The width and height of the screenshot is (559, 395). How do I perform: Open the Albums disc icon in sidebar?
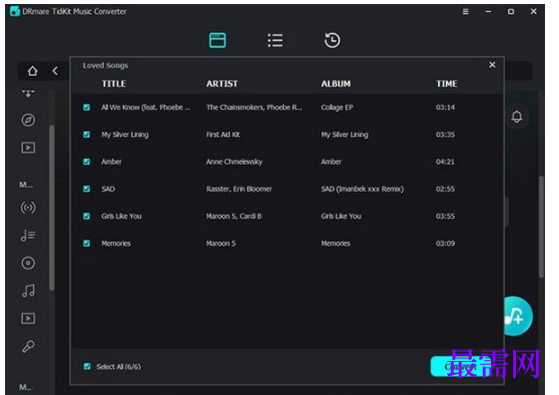pos(28,263)
